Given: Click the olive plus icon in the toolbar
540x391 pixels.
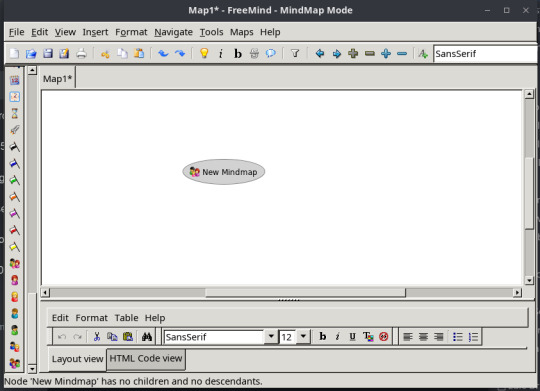Looking at the screenshot, I should point(353,53).
